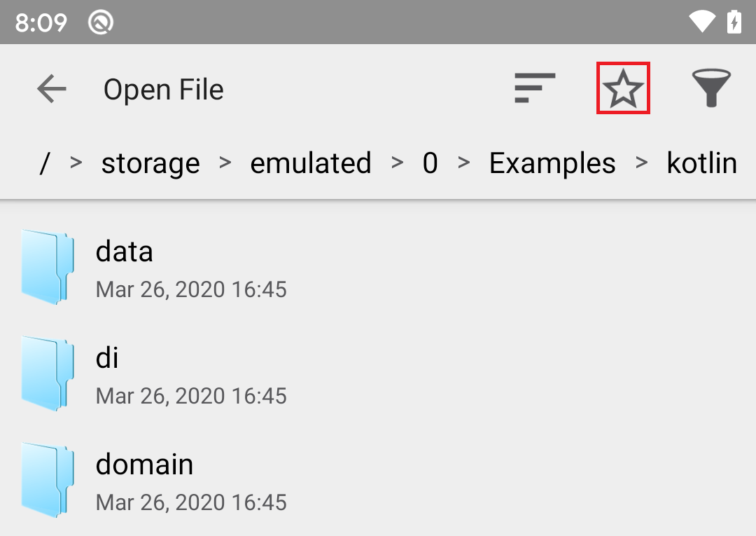Viewport: 756px width, 536px height.
Task: Click the Open File title text
Action: pos(164,90)
